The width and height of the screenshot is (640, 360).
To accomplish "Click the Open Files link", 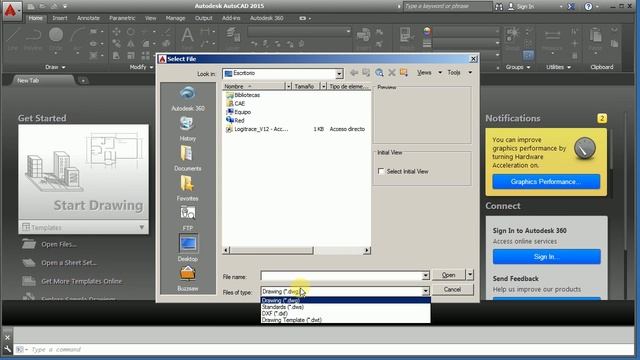I will 59,244.
